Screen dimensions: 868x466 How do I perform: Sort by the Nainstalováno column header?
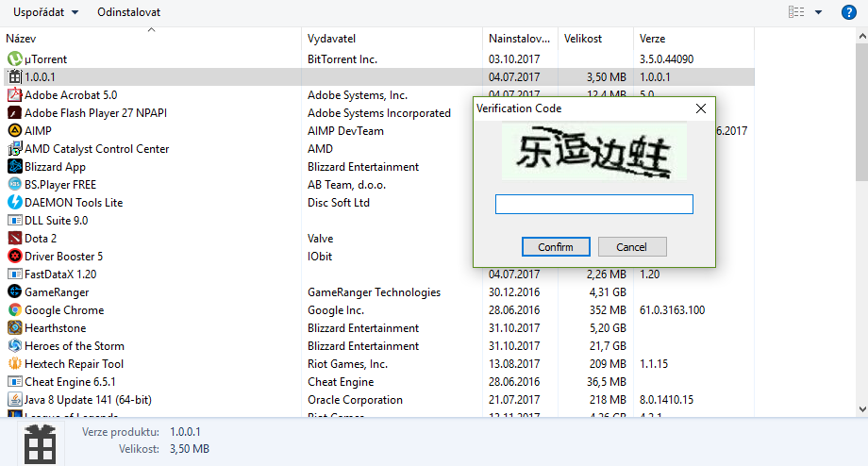tap(520, 38)
